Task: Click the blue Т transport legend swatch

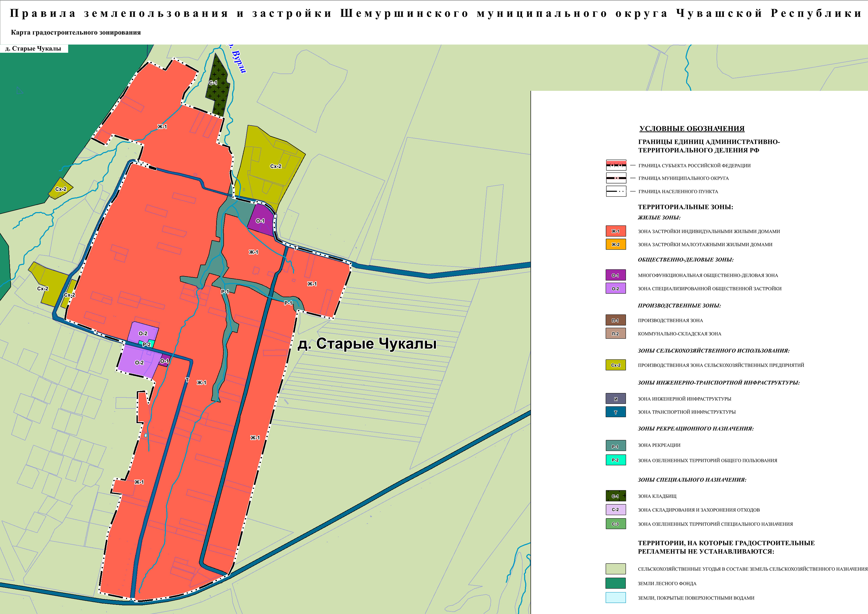Action: (x=616, y=412)
